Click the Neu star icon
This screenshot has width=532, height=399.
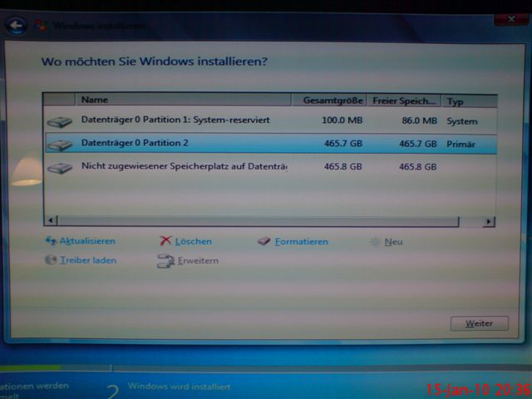[375, 242]
